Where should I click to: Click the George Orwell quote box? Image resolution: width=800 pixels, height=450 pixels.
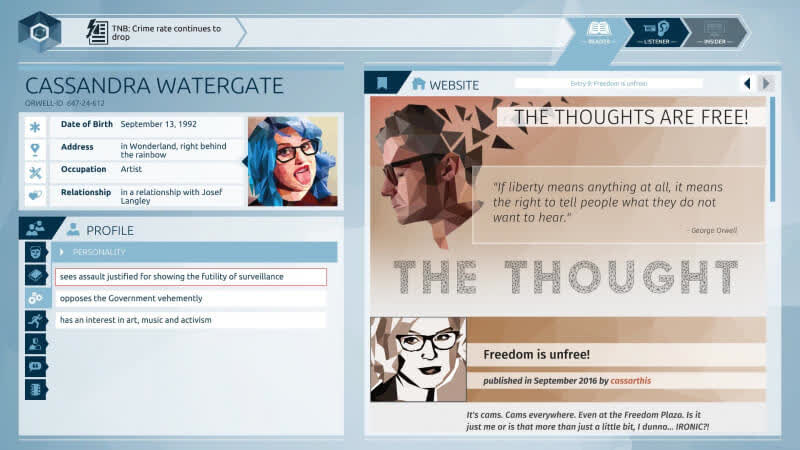[x=618, y=205]
